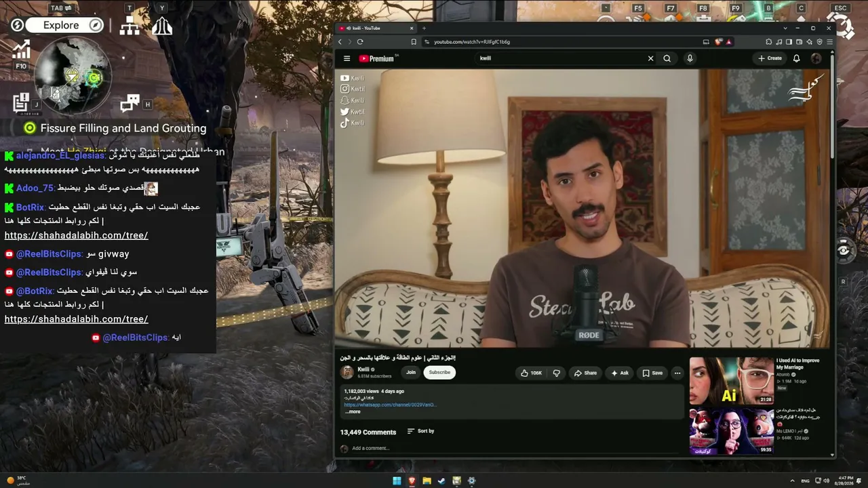Open the Brave Shields icon
This screenshot has height=488, width=868.
point(719,42)
